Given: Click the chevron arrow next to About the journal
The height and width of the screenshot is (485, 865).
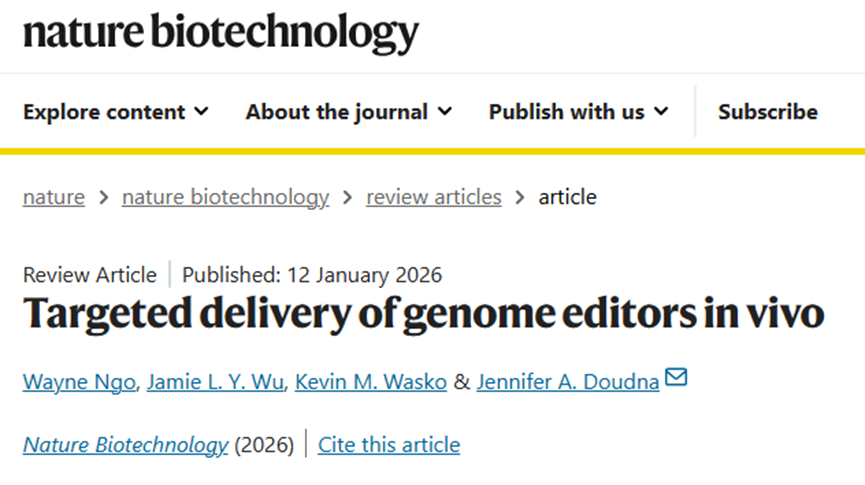Looking at the screenshot, I should 445,111.
